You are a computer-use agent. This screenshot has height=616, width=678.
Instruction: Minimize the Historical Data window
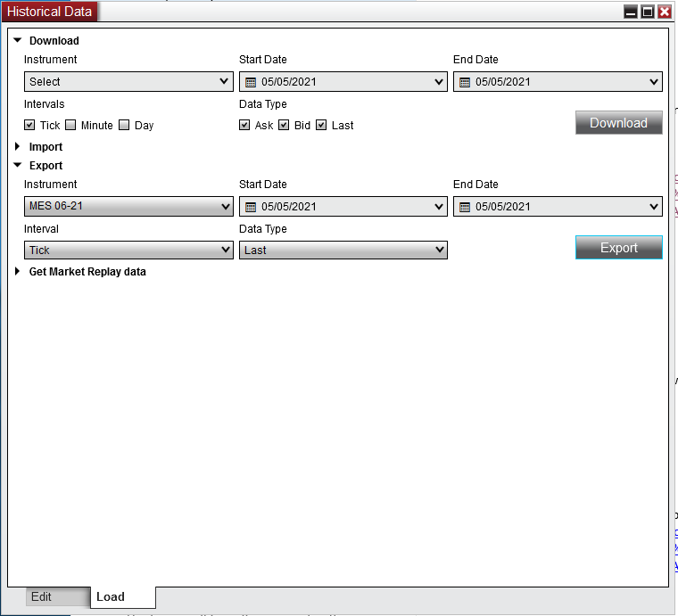coord(631,12)
